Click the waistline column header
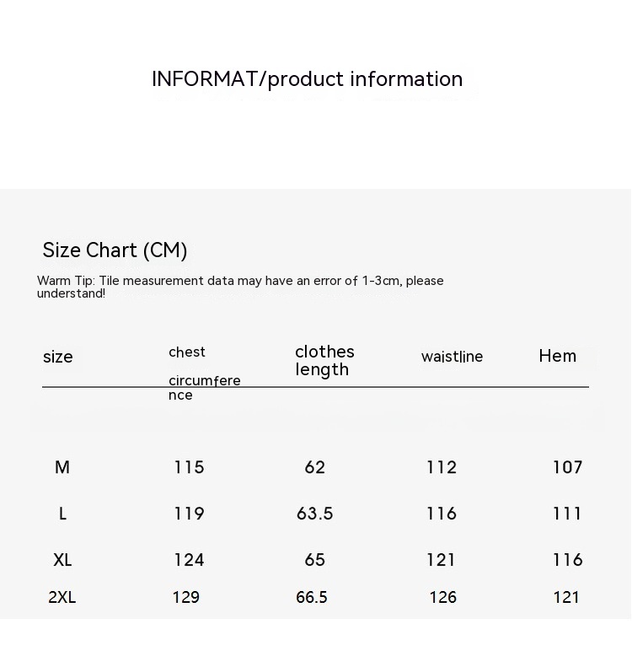This screenshot has height=672, width=632. coord(452,357)
